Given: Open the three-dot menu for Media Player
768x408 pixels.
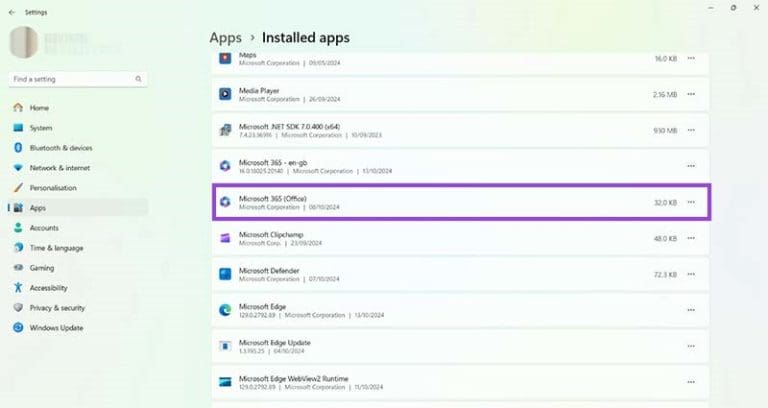Looking at the screenshot, I should pos(691,94).
